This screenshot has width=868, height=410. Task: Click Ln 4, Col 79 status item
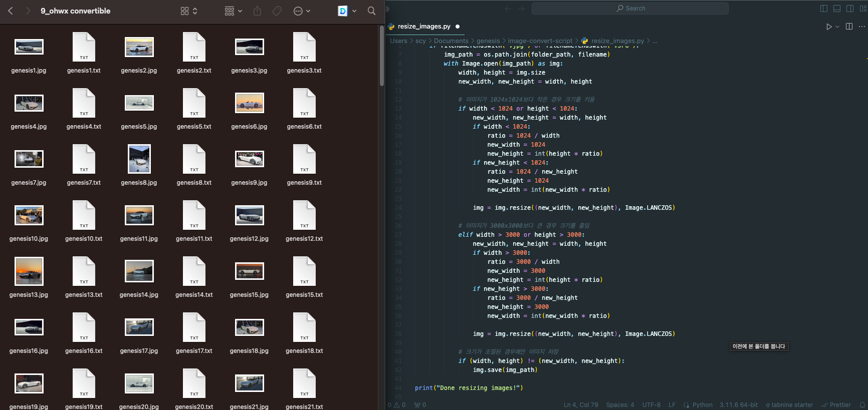[x=581, y=405]
